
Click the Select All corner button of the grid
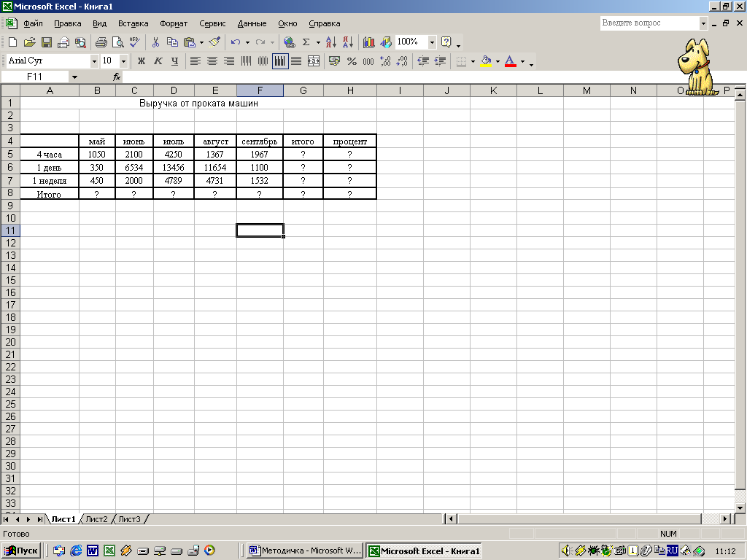tap(10, 90)
